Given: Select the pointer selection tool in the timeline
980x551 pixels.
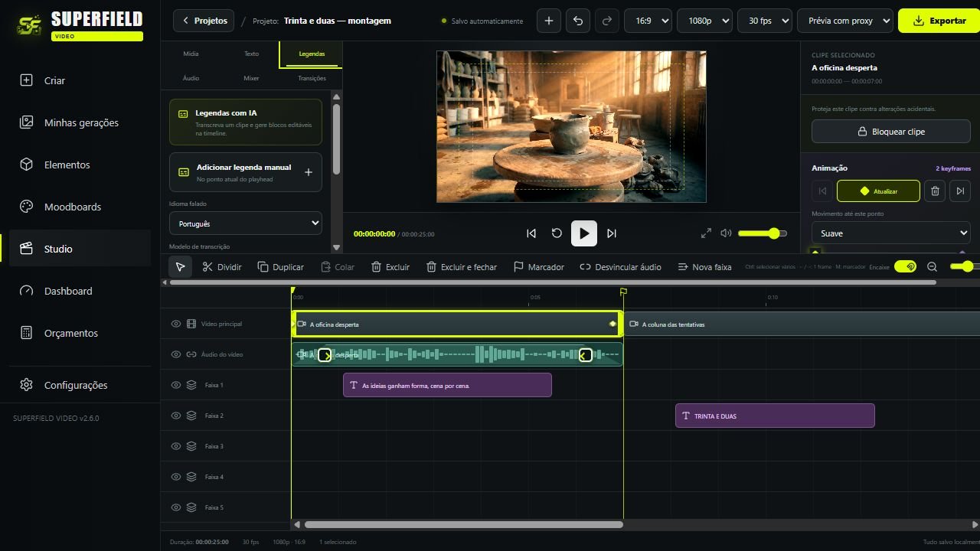Looking at the screenshot, I should [180, 267].
